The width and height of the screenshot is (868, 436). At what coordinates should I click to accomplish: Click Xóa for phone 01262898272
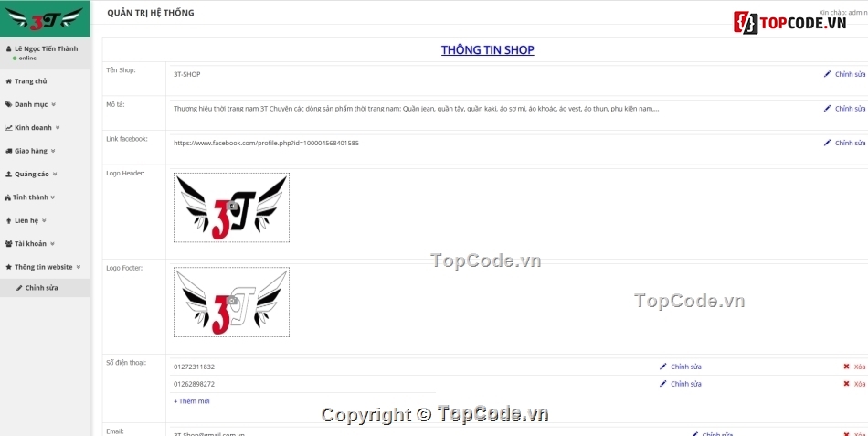coord(859,384)
